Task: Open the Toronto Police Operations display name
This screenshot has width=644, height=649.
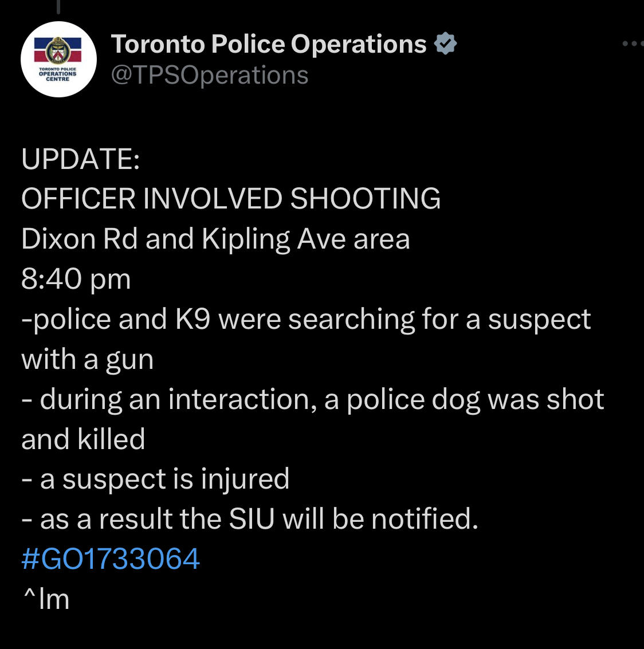Action: pyautogui.click(x=269, y=44)
